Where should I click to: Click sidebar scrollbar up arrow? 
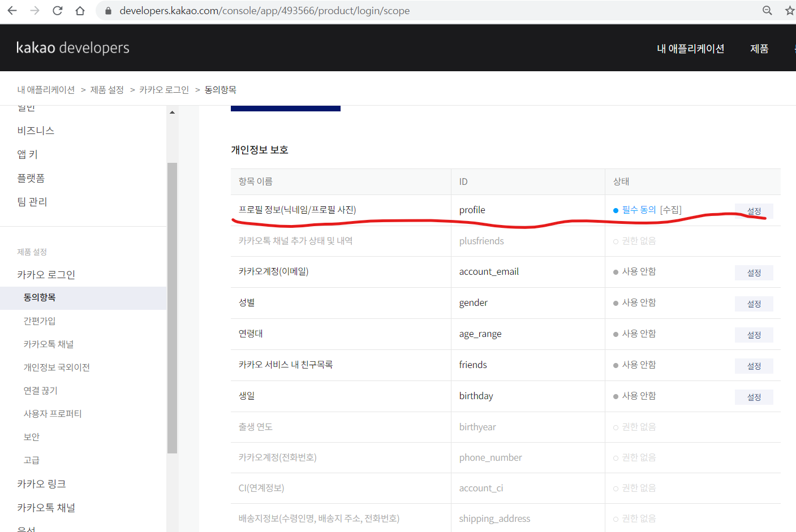coord(173,112)
